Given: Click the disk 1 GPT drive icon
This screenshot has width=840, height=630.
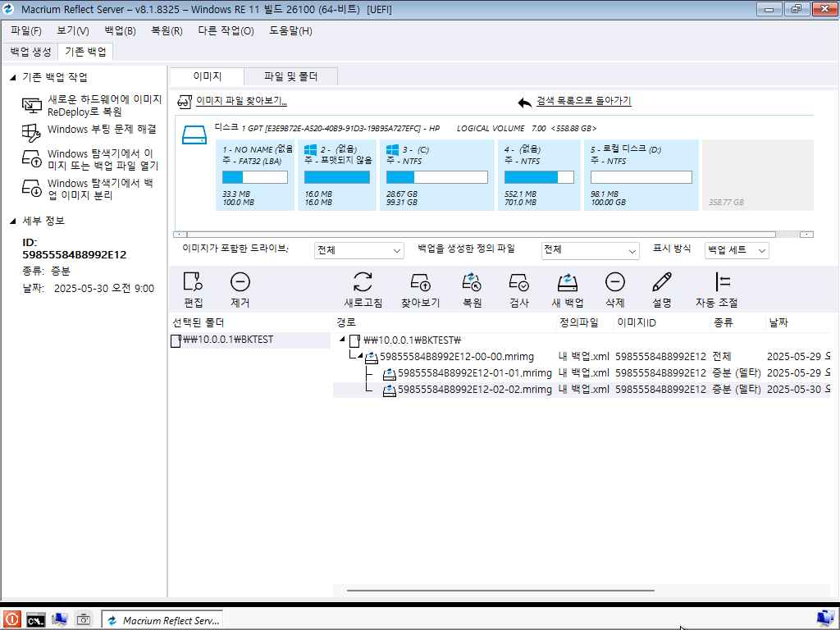Looking at the screenshot, I should click(x=194, y=135).
